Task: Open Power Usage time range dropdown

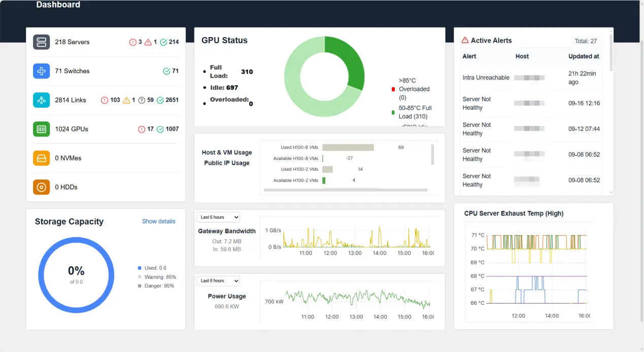Action: (x=218, y=281)
